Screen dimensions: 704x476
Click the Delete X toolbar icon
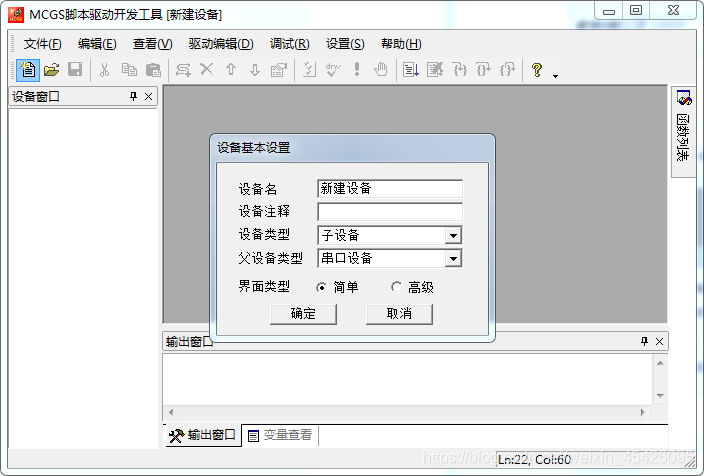(207, 70)
